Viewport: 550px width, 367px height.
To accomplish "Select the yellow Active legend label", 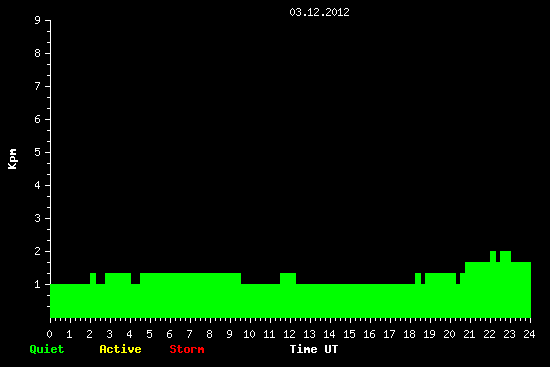I will [x=120, y=349].
